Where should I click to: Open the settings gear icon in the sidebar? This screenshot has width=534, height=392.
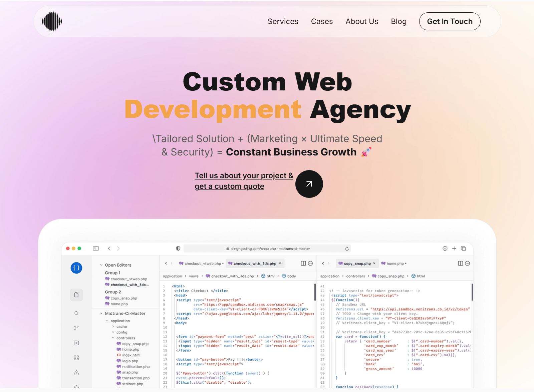point(76,387)
